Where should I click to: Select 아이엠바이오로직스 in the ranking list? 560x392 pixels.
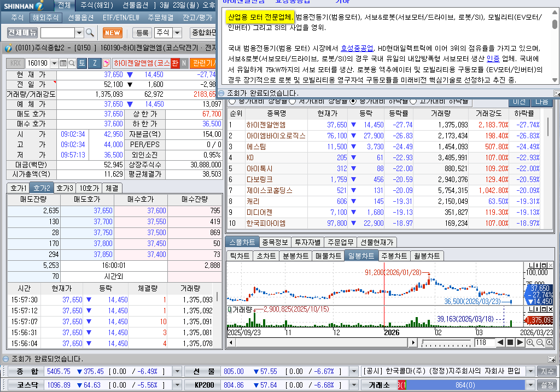276,136
